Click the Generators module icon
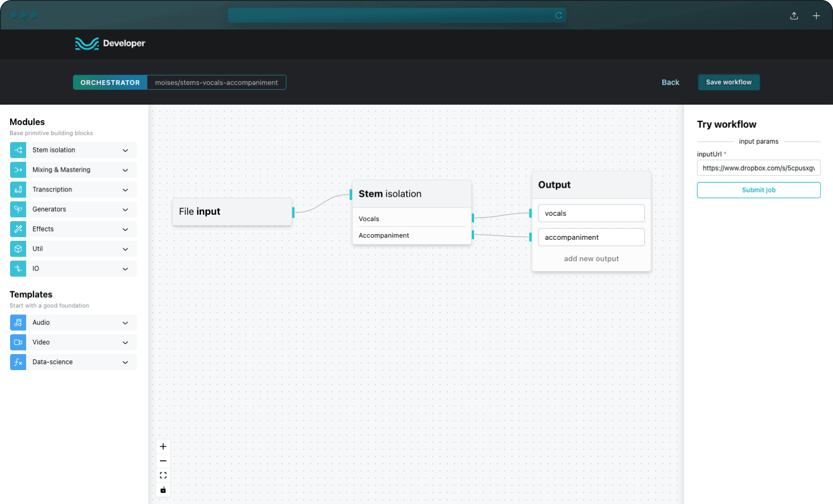Image resolution: width=833 pixels, height=504 pixels. point(18,209)
